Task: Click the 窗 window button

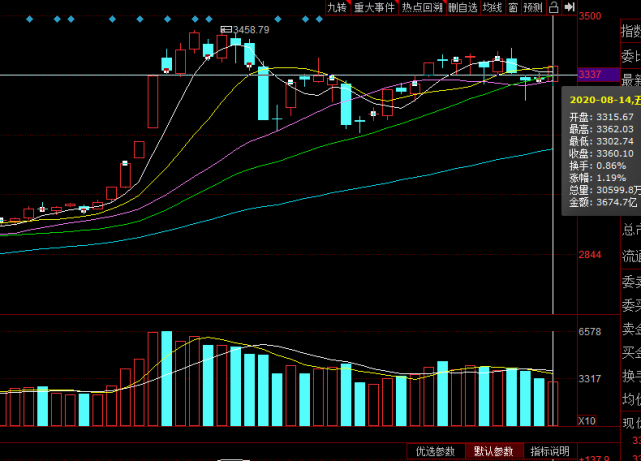Action: point(513,7)
